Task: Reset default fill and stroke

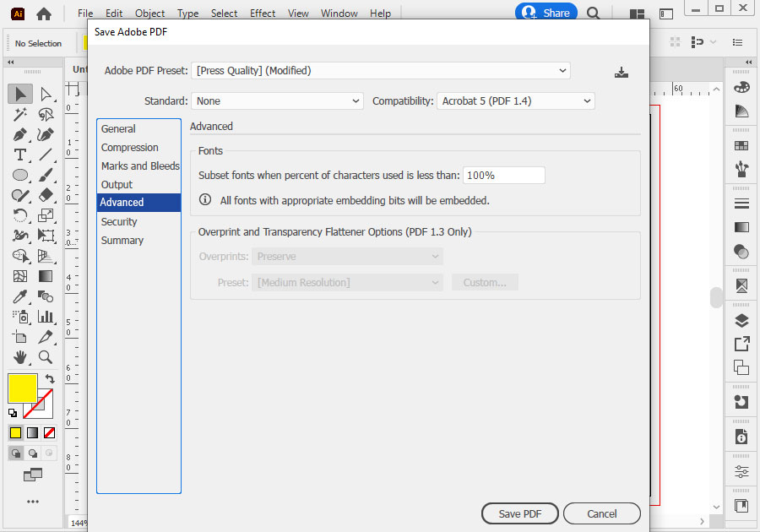Action: (13, 413)
